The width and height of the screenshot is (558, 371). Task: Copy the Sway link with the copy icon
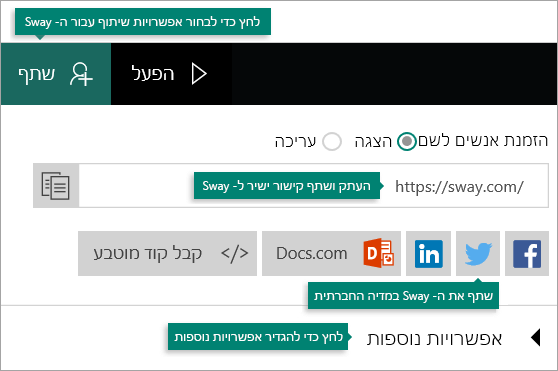coord(56,186)
